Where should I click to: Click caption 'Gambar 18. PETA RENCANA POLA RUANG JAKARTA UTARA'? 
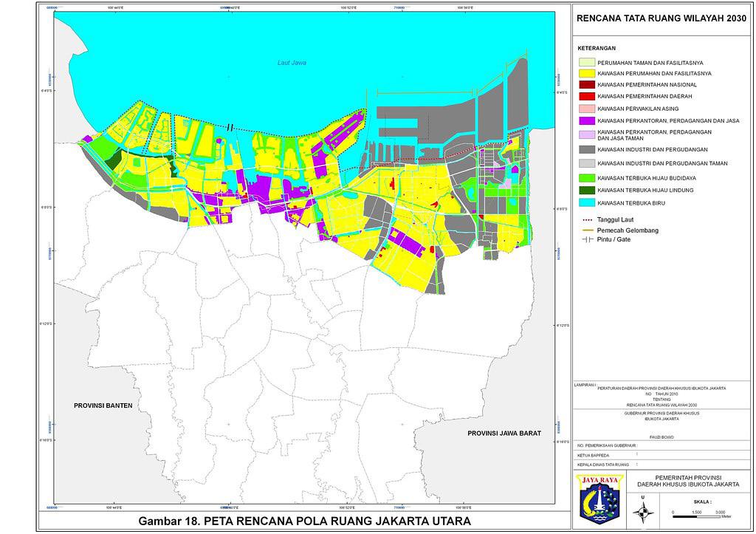tap(305, 521)
